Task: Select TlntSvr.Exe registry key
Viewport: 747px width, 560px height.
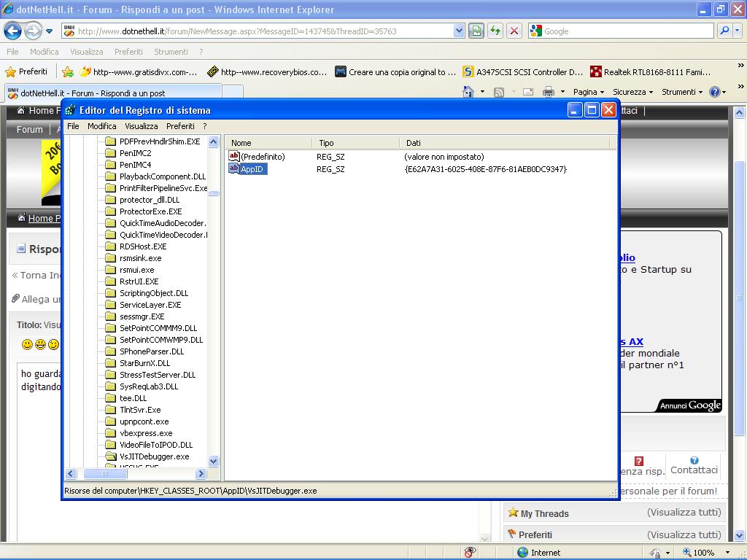Action: [x=140, y=410]
